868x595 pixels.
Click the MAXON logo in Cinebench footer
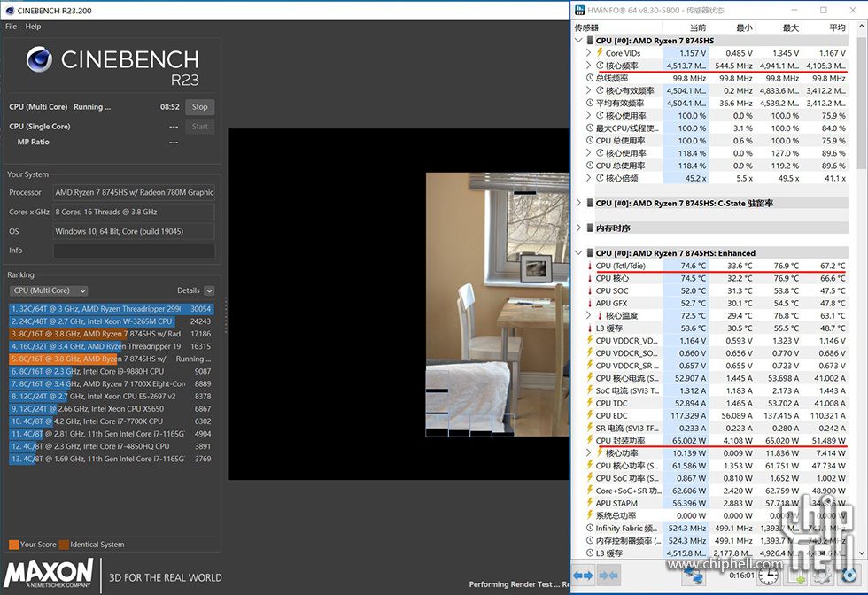(x=49, y=573)
